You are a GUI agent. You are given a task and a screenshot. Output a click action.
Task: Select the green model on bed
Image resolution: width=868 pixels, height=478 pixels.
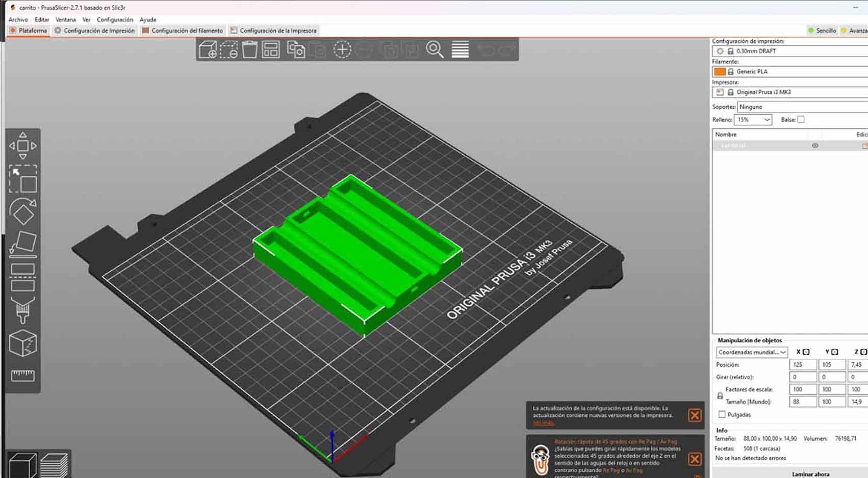tap(357, 255)
